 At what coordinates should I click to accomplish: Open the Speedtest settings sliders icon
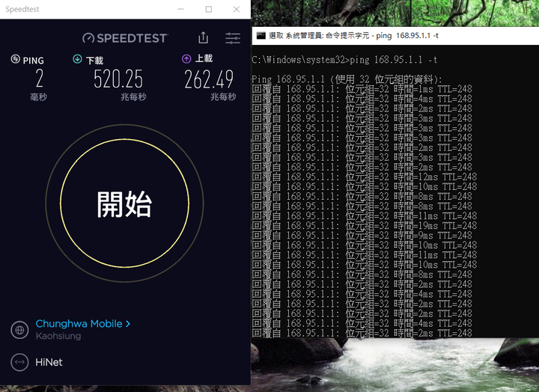tap(233, 38)
